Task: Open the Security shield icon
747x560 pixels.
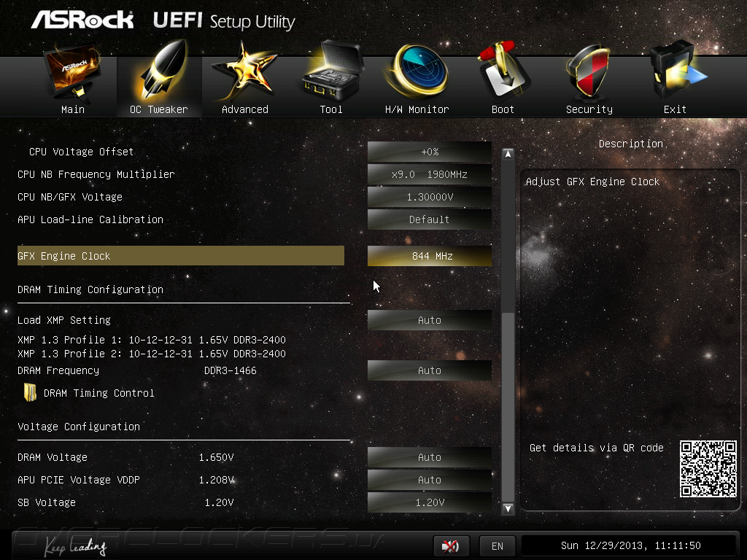Action: 589,71
